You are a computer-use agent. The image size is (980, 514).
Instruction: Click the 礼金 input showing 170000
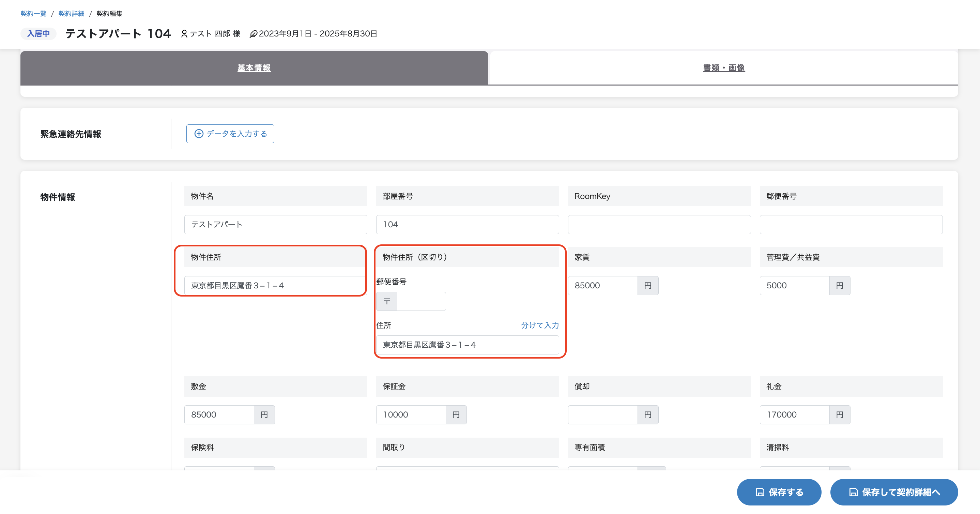794,415
